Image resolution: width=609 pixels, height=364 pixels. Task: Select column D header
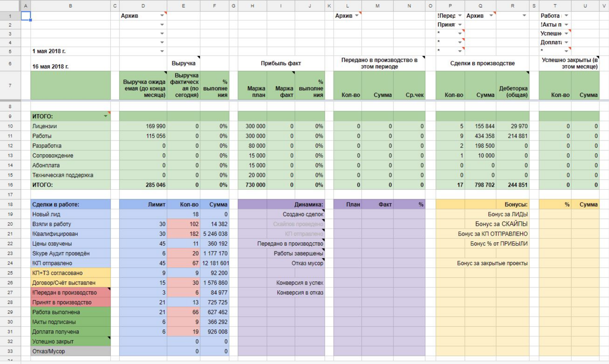coord(143,6)
